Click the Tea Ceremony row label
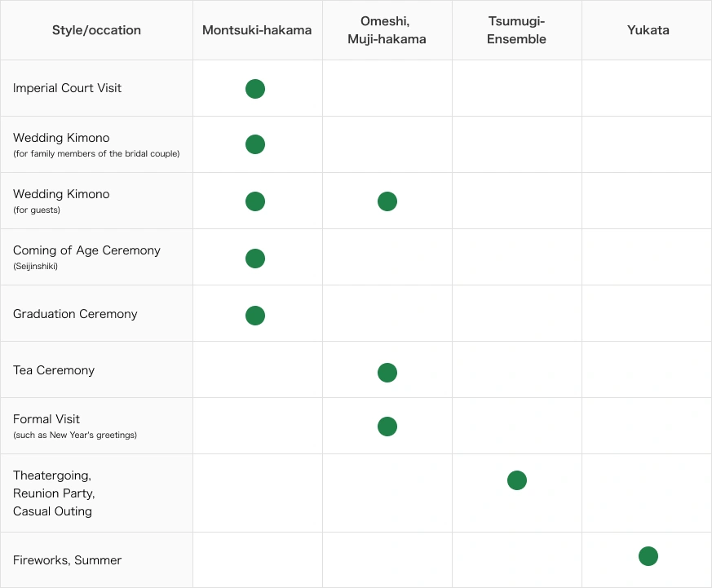Viewport: 712px width, 588px height. [x=54, y=370]
